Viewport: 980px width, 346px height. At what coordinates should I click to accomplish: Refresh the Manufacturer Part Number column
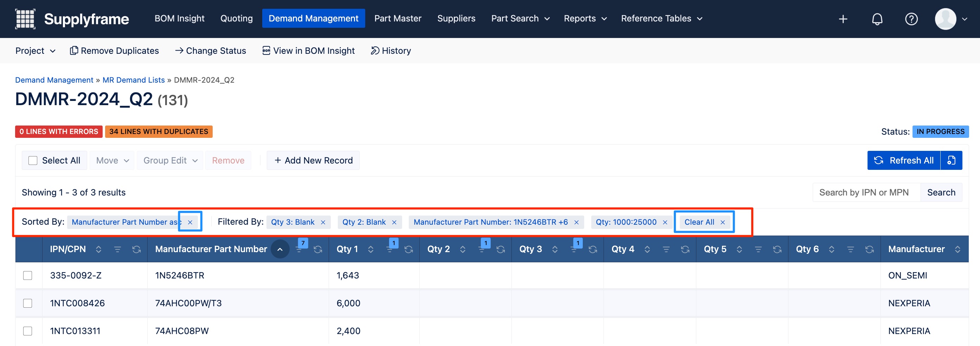pos(318,249)
